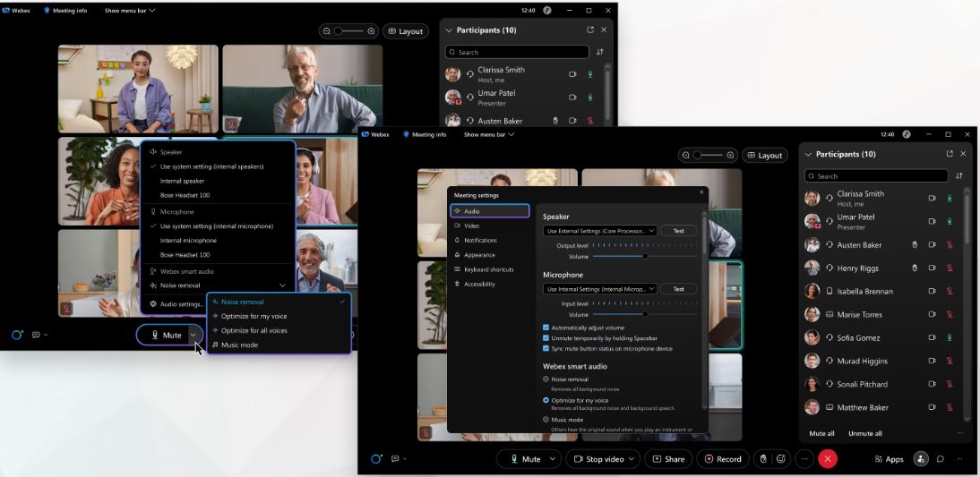
Task: Open more options ellipsis next to Record
Action: [804, 459]
